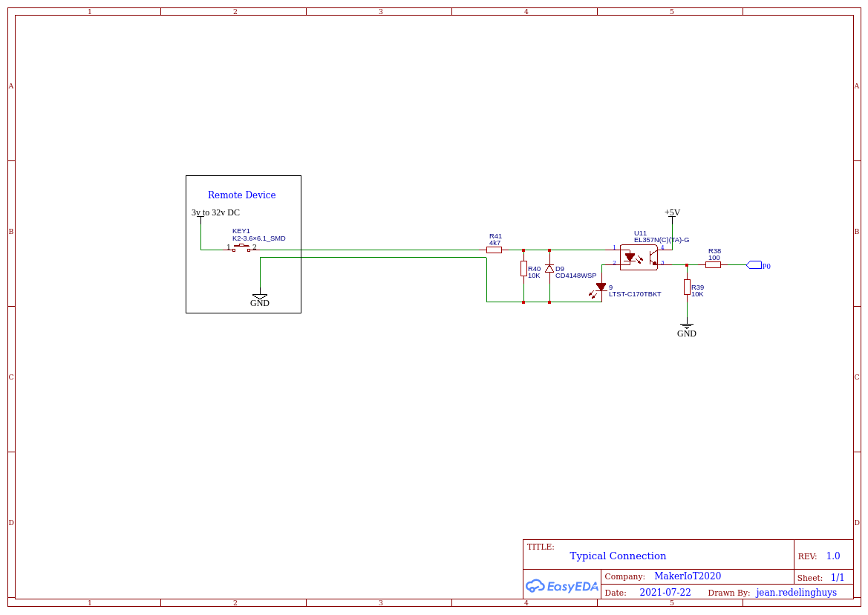
Task: Click the jean.redelinghuys drawn-by field
Action: pos(796,592)
